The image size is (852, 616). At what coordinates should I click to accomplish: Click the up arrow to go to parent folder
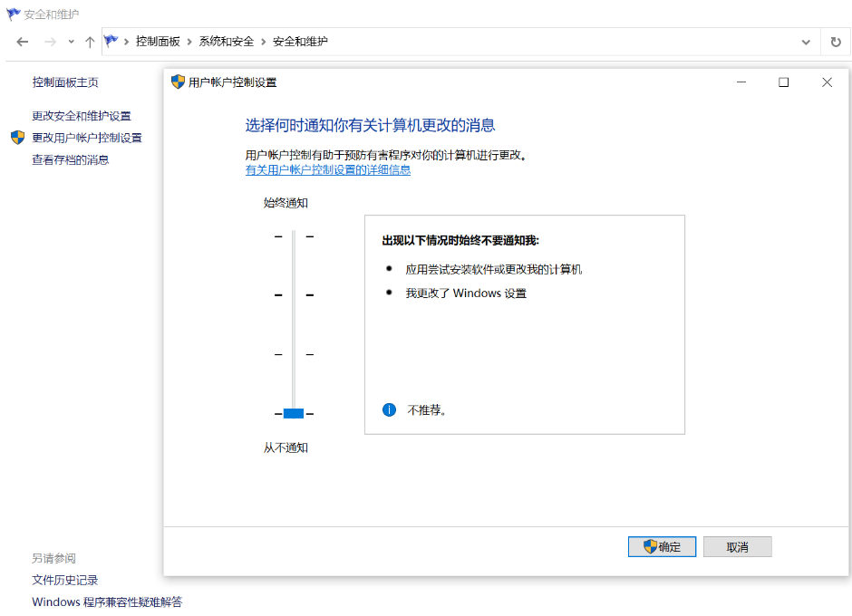89,42
